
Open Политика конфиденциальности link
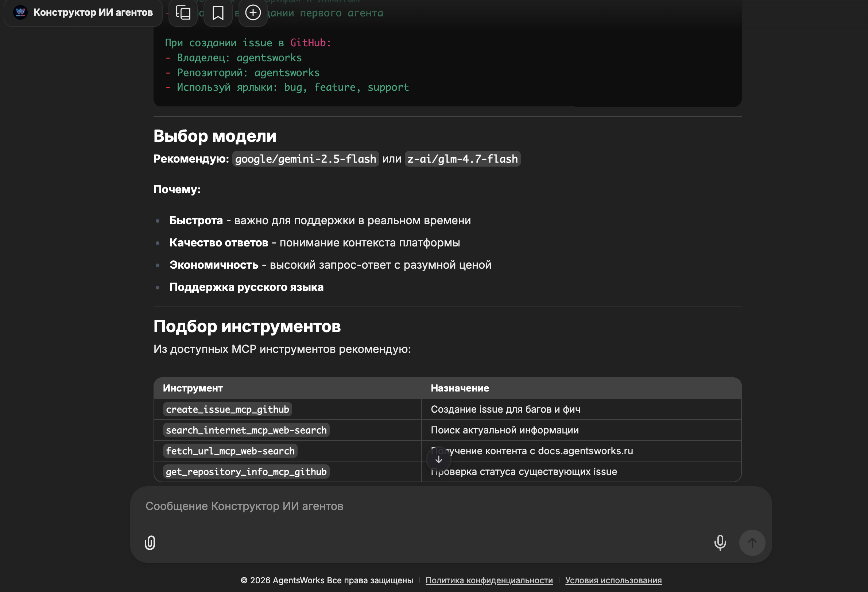click(489, 580)
